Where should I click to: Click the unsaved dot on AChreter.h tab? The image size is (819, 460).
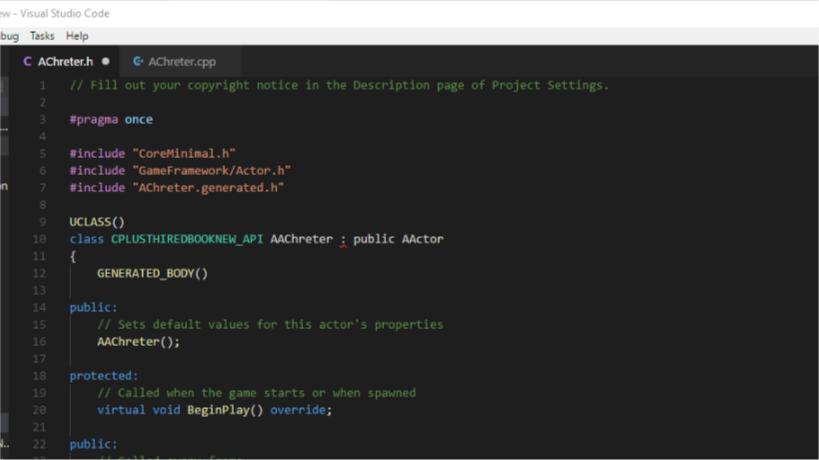point(106,62)
